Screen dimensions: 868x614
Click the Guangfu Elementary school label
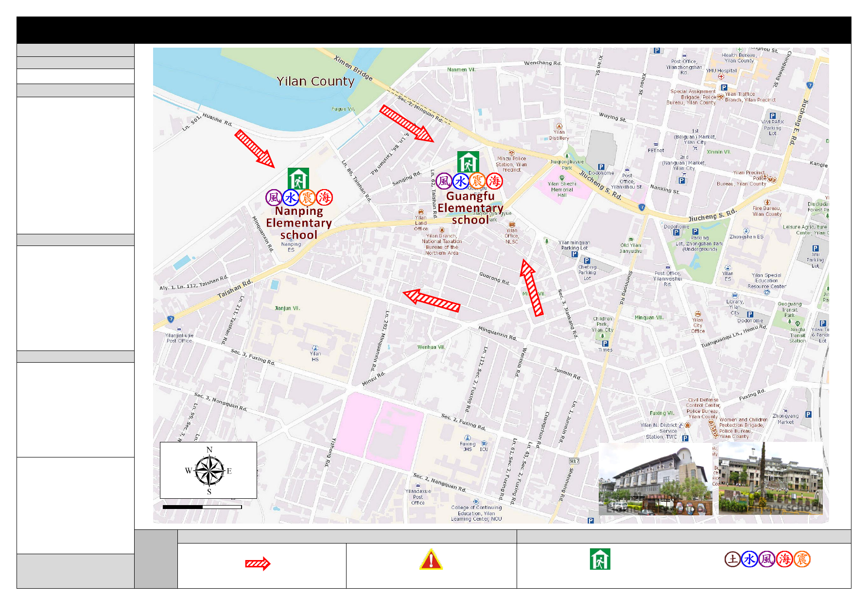(470, 208)
